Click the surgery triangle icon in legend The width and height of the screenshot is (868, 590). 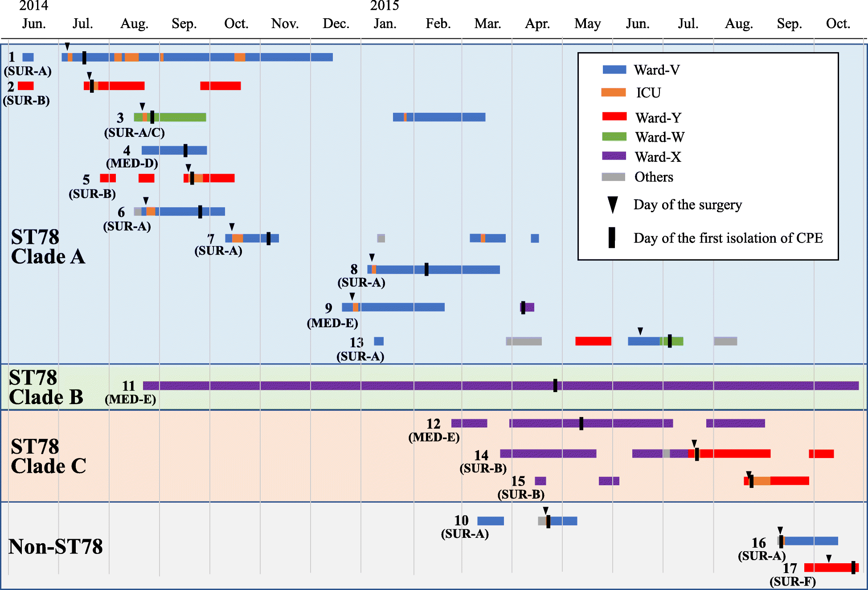point(613,205)
